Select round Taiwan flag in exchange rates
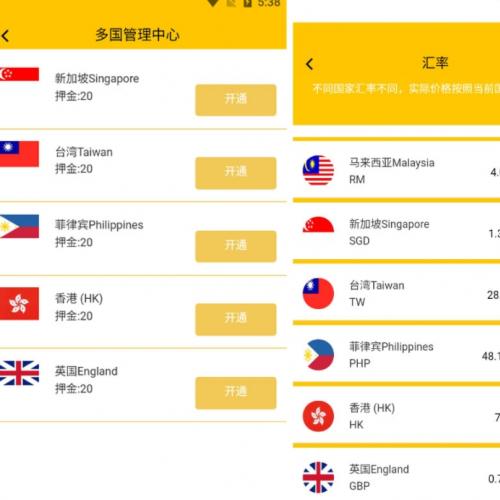The image size is (500, 500). coord(318,293)
